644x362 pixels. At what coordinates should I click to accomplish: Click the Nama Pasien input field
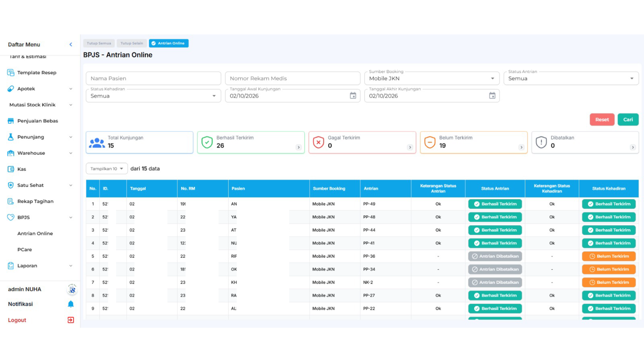click(x=153, y=78)
